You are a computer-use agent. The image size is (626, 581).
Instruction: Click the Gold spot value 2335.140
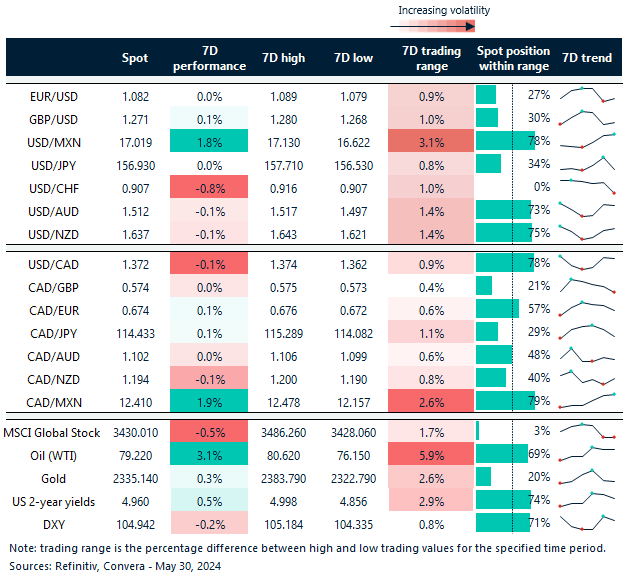[135, 475]
